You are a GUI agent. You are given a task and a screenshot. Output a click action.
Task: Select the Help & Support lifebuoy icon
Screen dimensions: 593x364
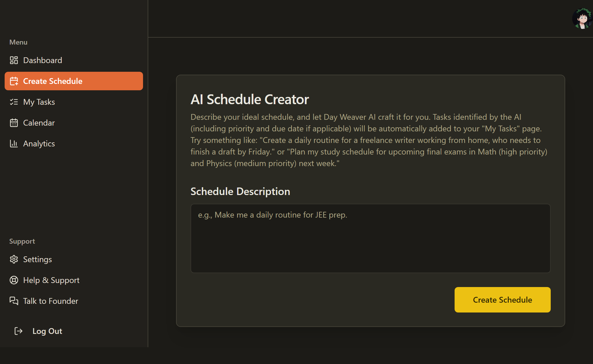coord(14,280)
